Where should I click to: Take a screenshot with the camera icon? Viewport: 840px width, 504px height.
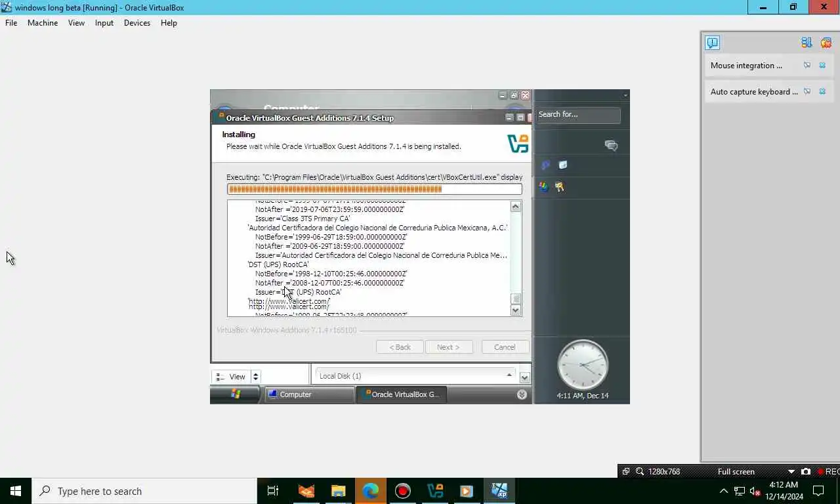(806, 471)
